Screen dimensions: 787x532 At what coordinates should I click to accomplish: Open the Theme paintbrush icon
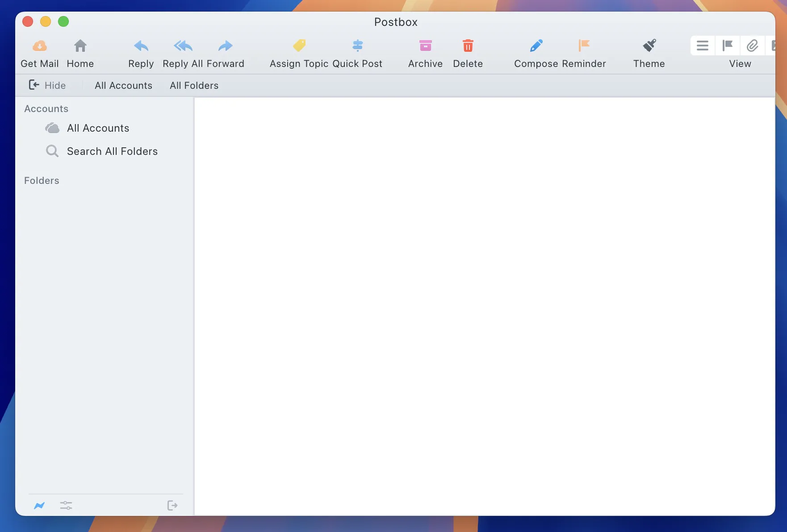click(649, 46)
